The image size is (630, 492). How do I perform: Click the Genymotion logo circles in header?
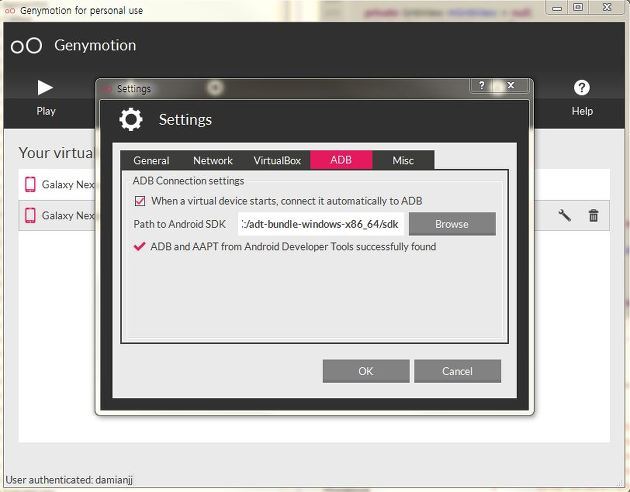[x=26, y=46]
